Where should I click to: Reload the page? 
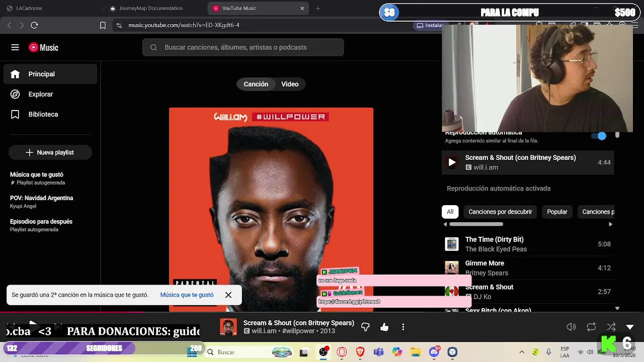tap(34, 25)
